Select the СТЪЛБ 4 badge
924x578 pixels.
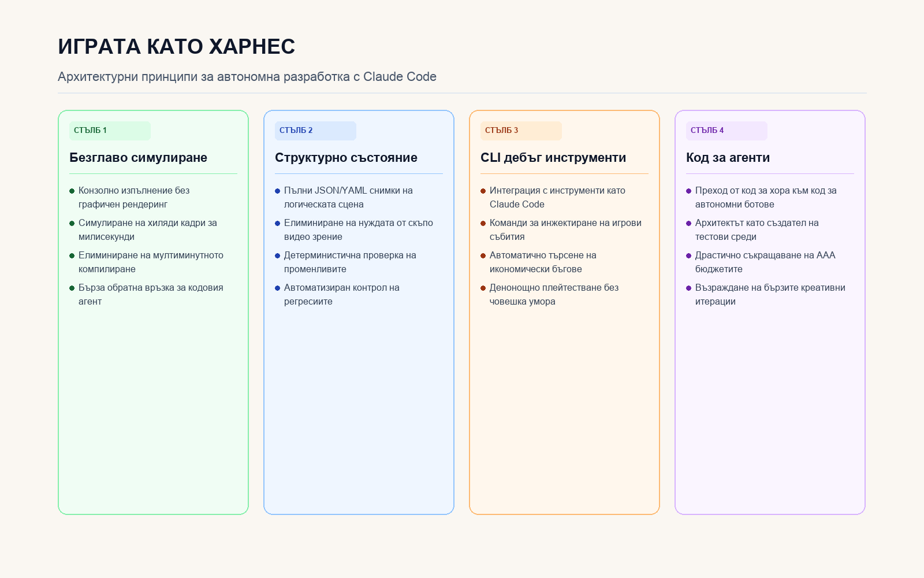click(726, 131)
